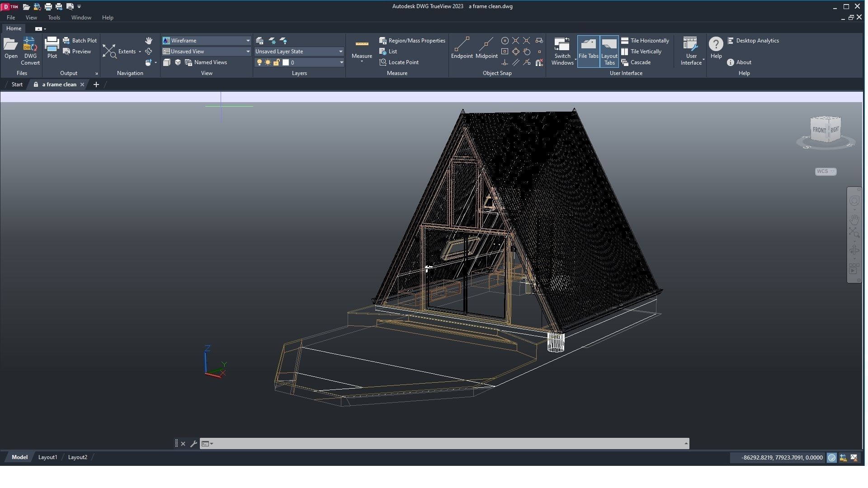Click quick access Plot Preview icon
Image resolution: width=868 pixels, height=488 pixels.
coord(70,7)
